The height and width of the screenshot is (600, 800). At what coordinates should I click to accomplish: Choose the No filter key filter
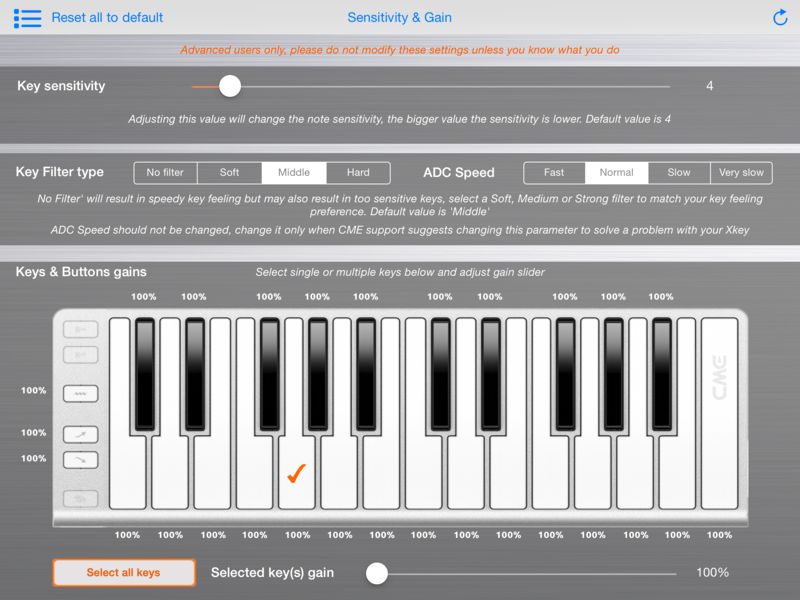click(x=165, y=173)
